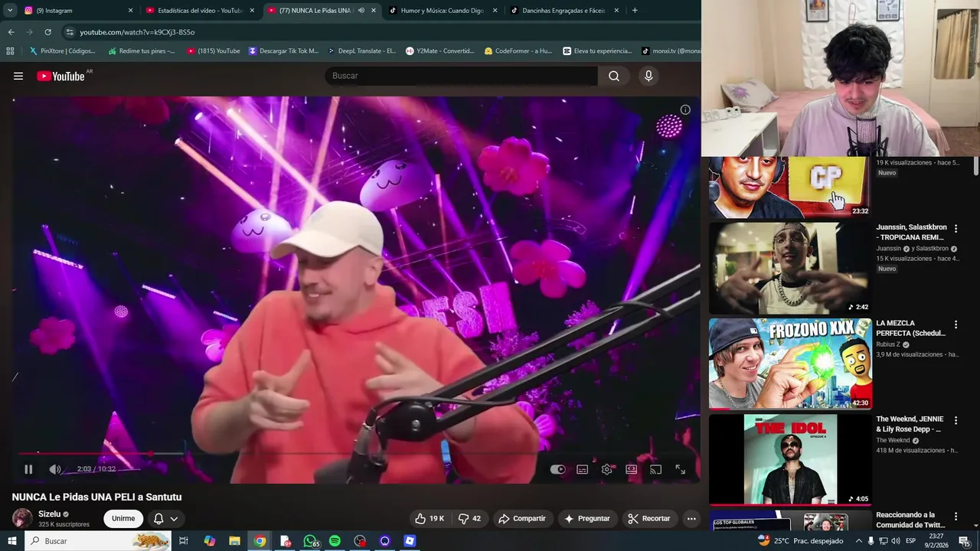The height and width of the screenshot is (551, 980).
Task: Open options menu for Juanssin TROPICANA video
Action: coord(955,229)
